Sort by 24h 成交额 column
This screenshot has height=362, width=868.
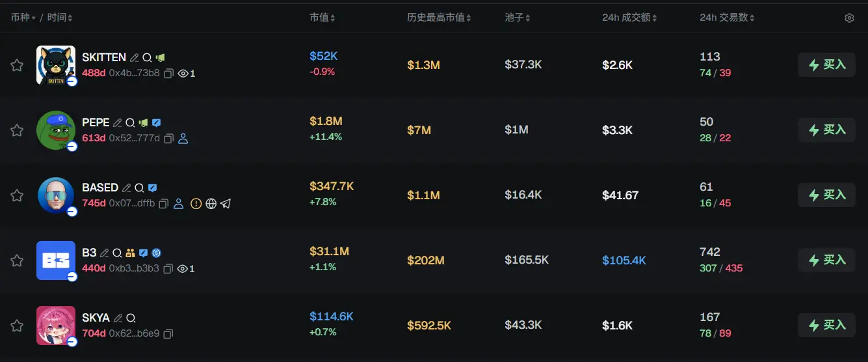click(x=629, y=18)
